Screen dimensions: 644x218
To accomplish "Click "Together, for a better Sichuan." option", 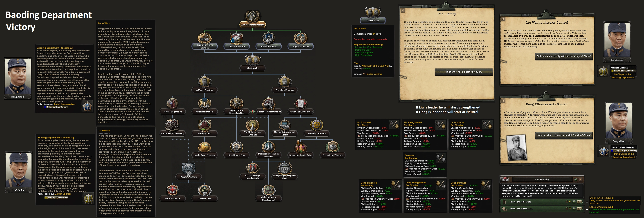I will [464, 72].
